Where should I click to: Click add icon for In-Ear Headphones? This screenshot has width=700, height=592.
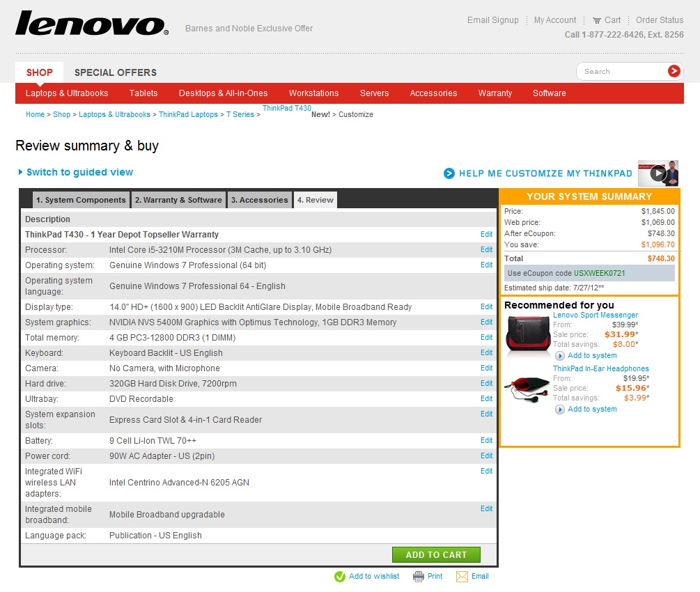coord(559,410)
